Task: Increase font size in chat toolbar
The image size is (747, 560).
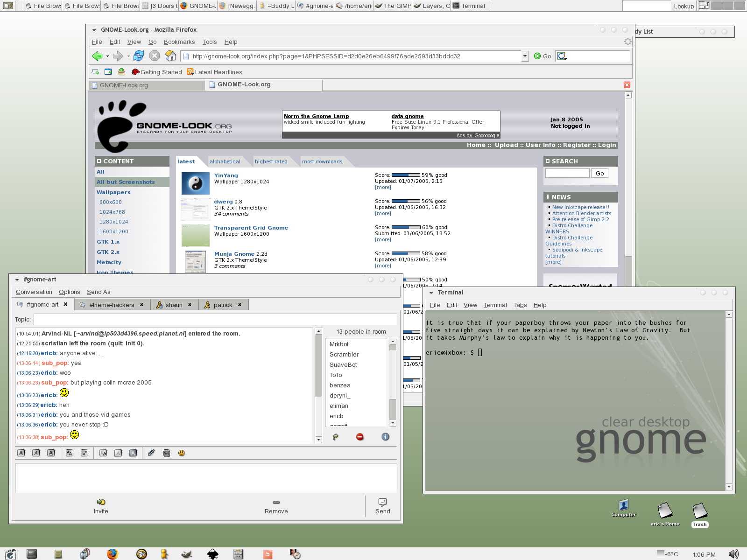Action: click(x=70, y=453)
